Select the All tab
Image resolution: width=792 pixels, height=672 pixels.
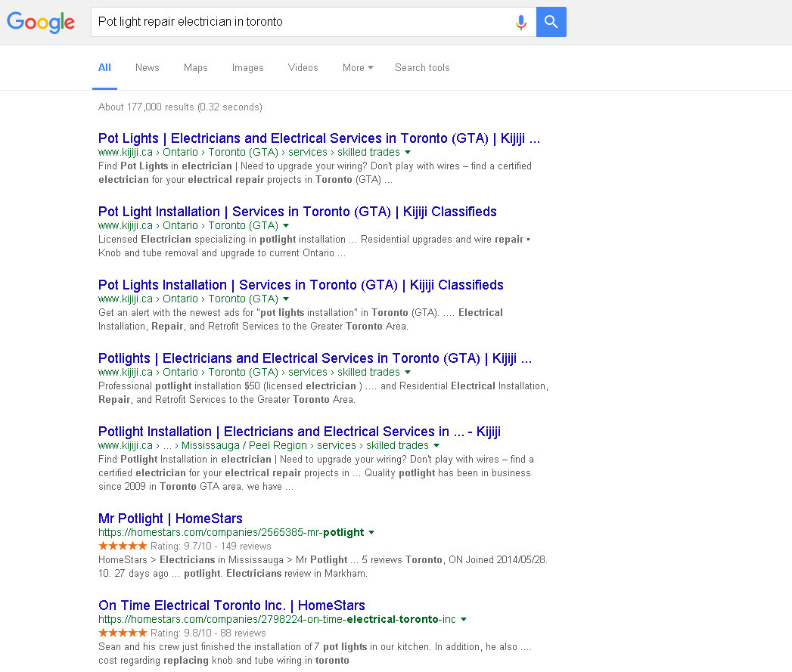pyautogui.click(x=104, y=68)
